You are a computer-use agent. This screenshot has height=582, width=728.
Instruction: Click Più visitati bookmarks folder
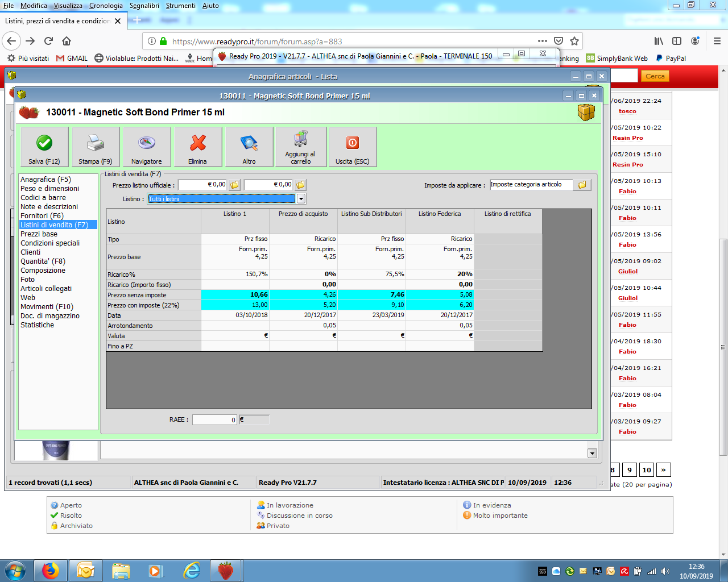pos(28,58)
